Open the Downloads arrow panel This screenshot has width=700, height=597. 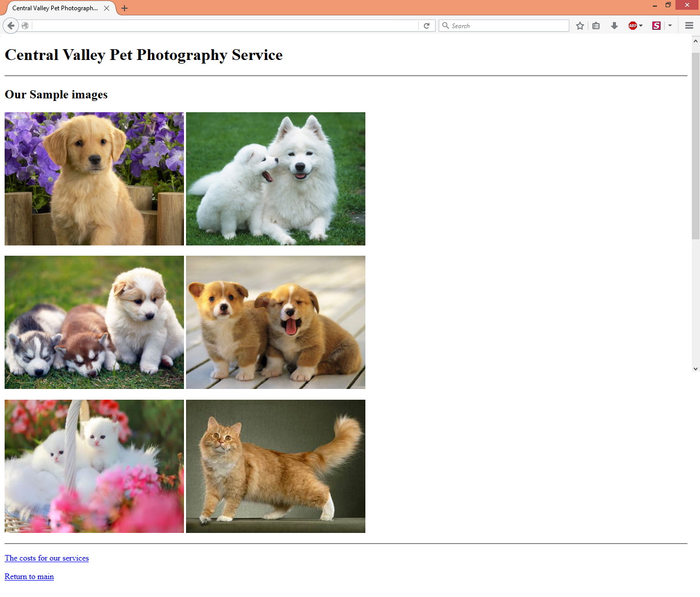(x=614, y=26)
